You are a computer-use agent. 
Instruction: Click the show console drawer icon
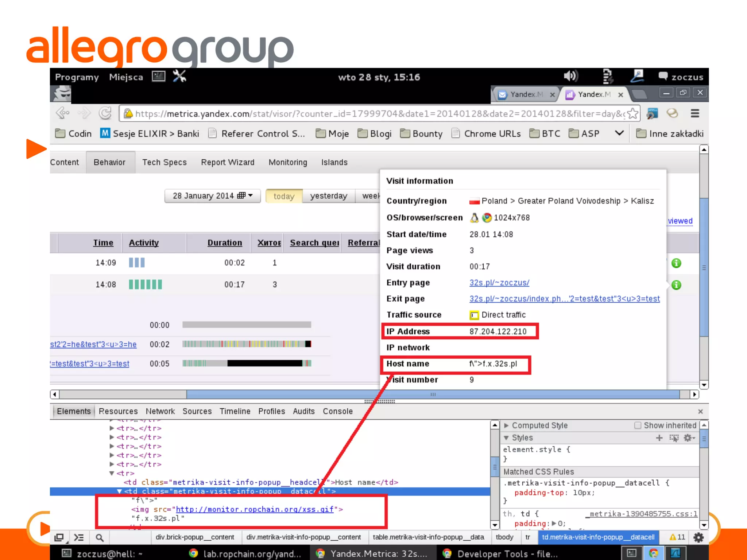[79, 538]
